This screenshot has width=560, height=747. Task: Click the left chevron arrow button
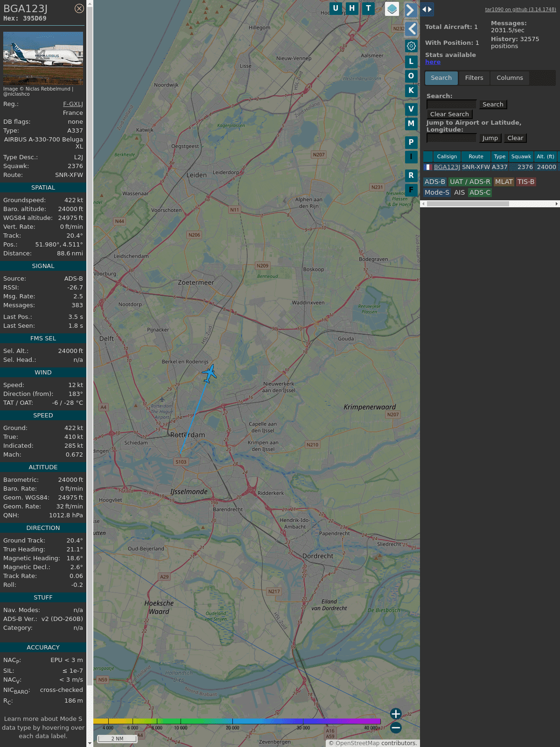point(411,29)
